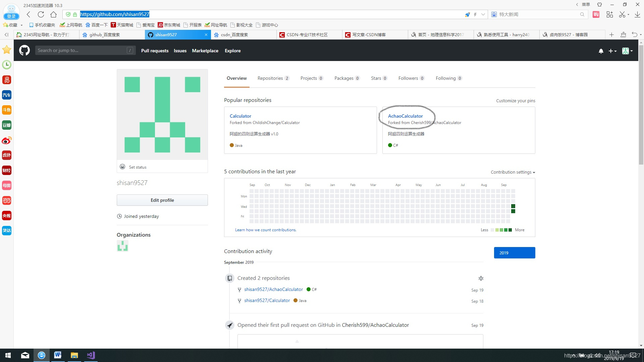Open the address bar dropdown arrow
Screen dimensions: 644x362
(483, 14)
